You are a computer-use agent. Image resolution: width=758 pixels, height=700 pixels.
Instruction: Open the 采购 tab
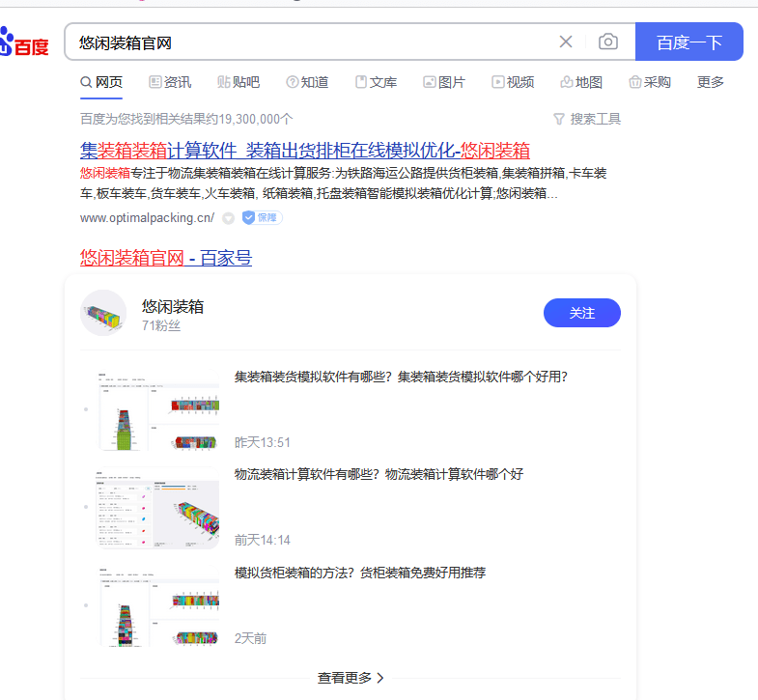(650, 82)
